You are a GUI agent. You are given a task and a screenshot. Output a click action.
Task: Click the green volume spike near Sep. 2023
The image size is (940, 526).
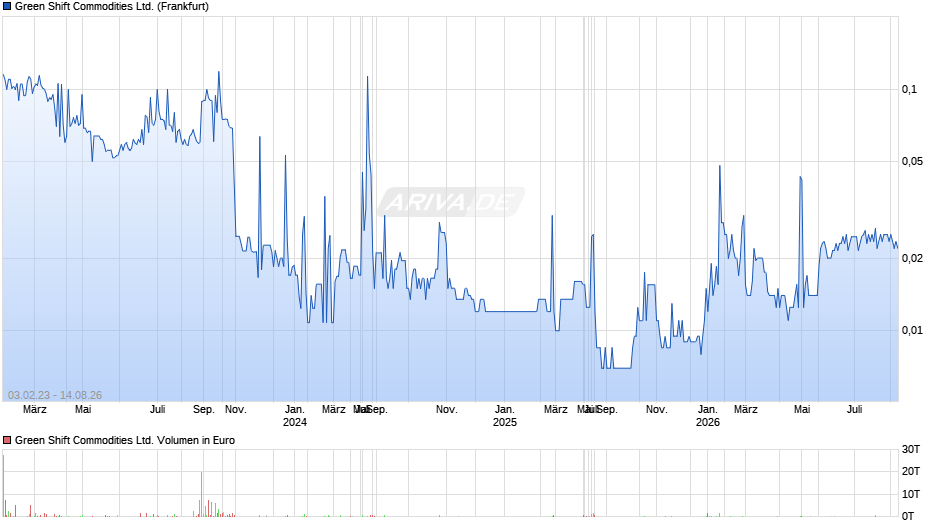201,494
